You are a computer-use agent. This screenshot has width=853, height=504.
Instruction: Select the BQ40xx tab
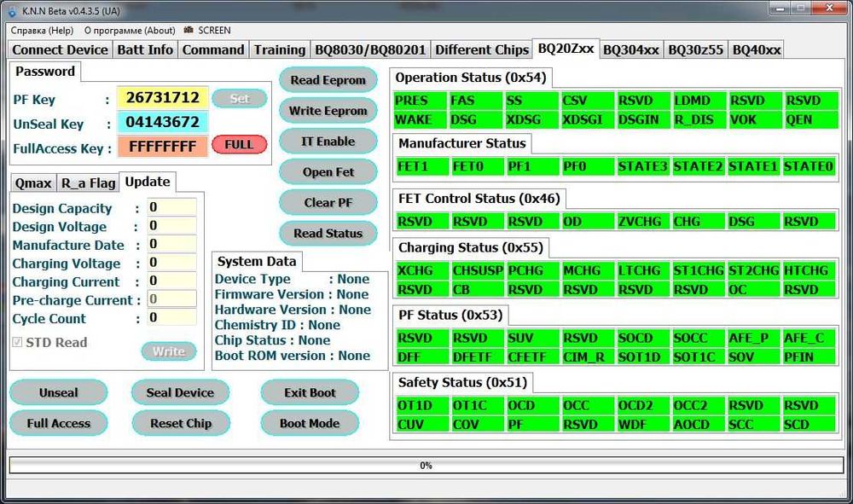756,49
